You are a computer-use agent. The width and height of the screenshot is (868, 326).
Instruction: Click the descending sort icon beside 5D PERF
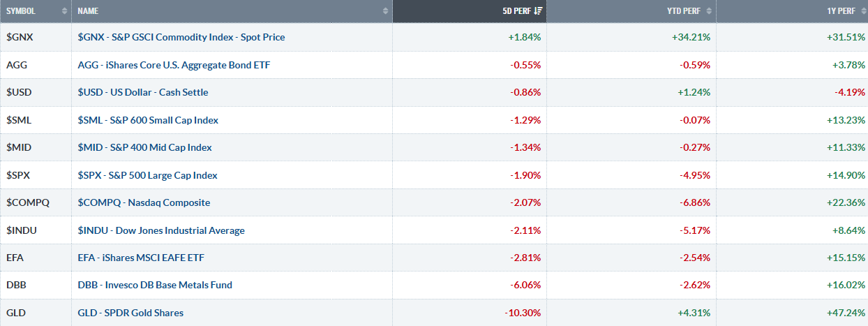pyautogui.click(x=539, y=11)
